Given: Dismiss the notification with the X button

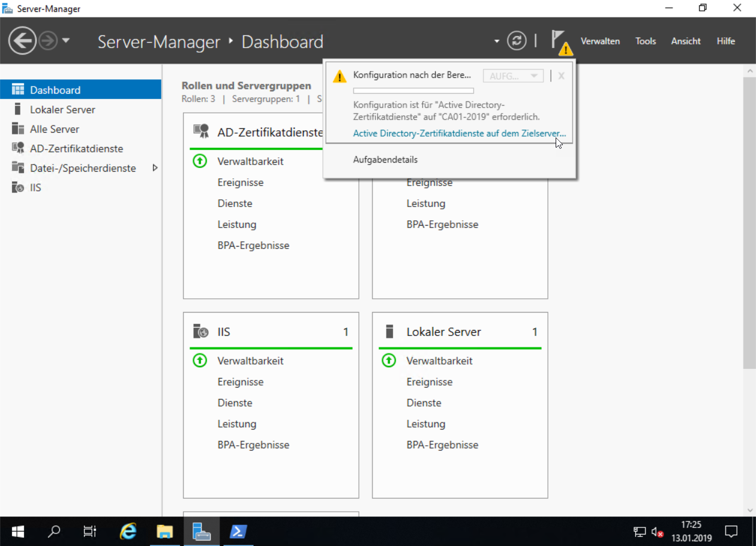Looking at the screenshot, I should tap(561, 76).
